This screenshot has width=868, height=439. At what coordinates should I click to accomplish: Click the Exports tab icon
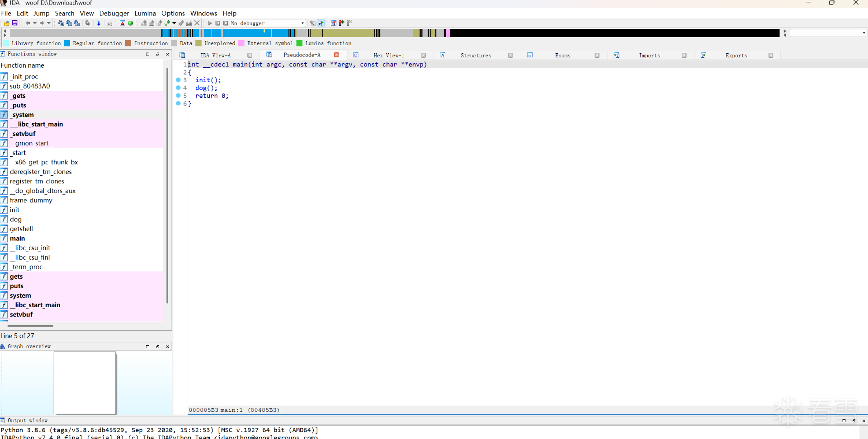(703, 55)
